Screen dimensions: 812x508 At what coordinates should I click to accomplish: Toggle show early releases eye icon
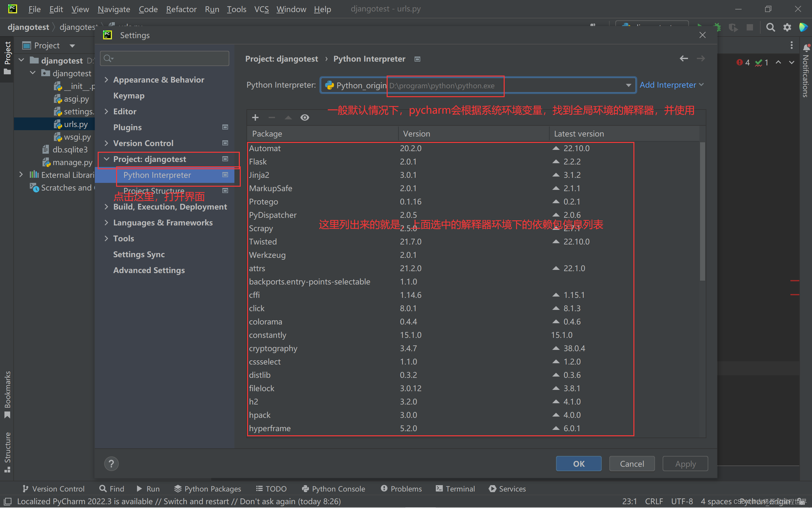tap(305, 117)
